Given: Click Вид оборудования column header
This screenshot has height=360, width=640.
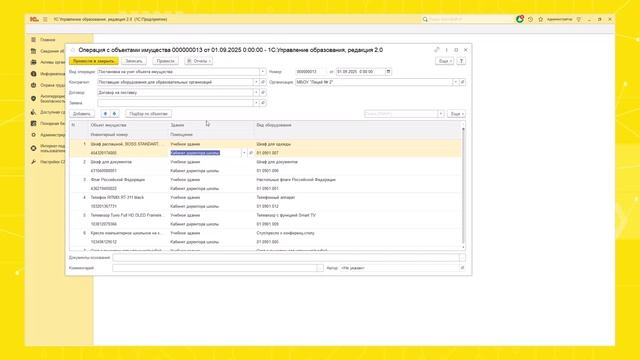Looking at the screenshot, I should tap(274, 125).
